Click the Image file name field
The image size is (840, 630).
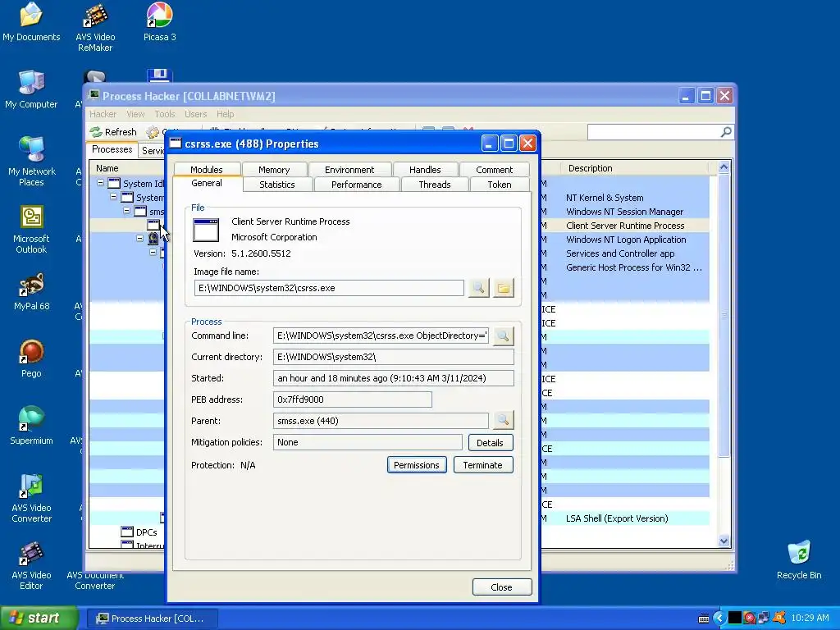click(x=329, y=288)
